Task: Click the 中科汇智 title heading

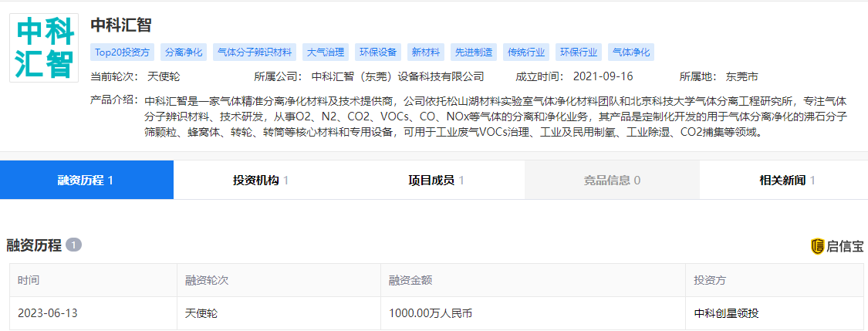Action: (120, 25)
